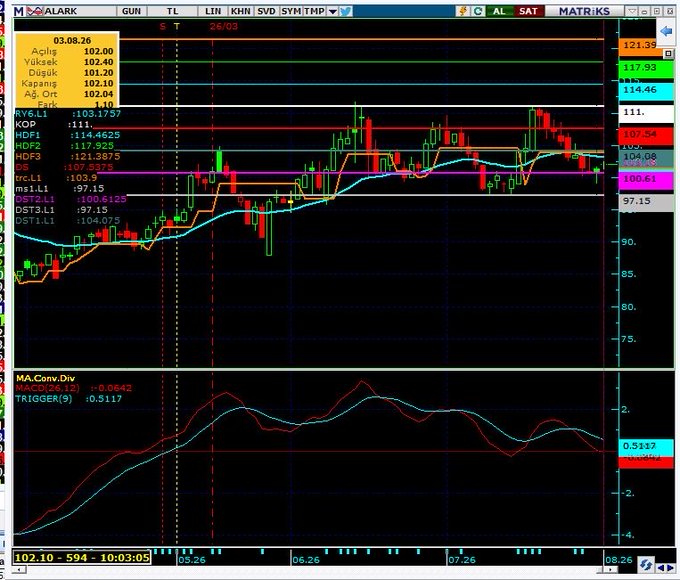Select the red 107.54 price label
The width and height of the screenshot is (680, 580).
click(646, 135)
